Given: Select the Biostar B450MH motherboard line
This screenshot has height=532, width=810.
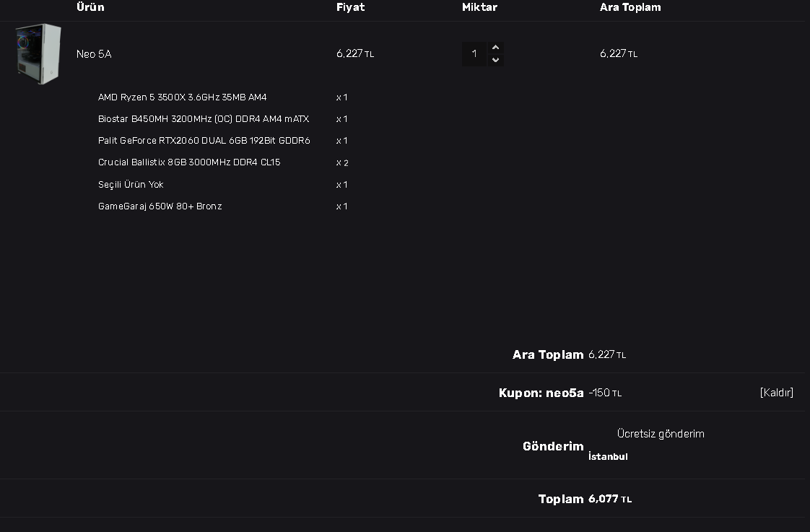Looking at the screenshot, I should click(204, 119).
